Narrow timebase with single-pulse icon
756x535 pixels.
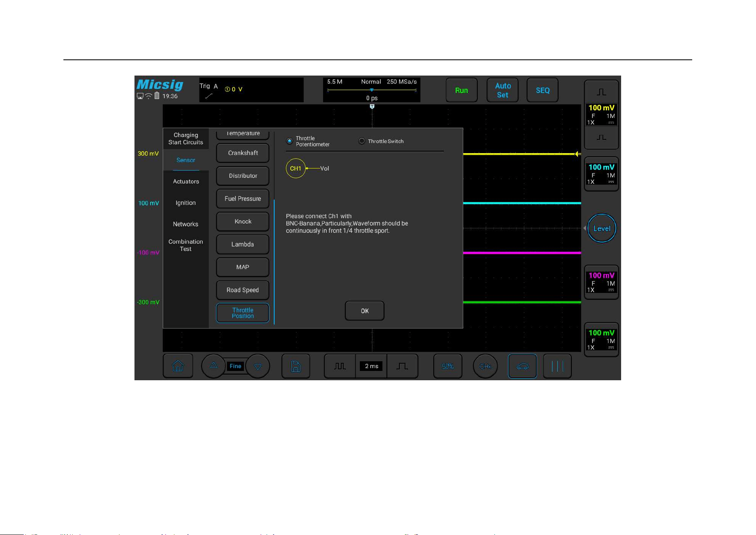pyautogui.click(x=402, y=366)
